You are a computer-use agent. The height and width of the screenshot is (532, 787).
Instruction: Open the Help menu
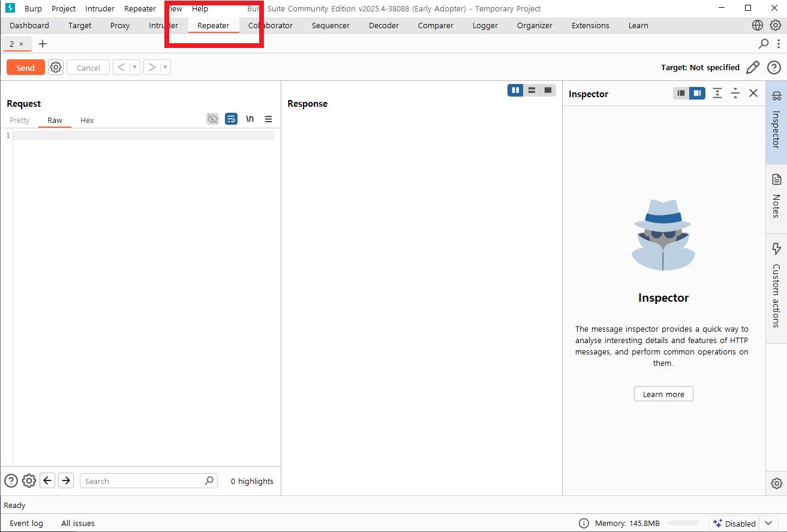tap(200, 8)
